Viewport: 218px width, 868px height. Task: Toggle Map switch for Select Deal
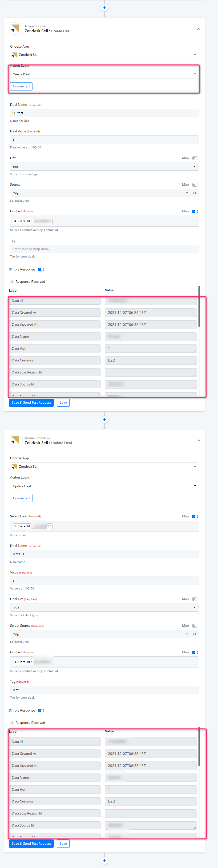[x=195, y=516]
